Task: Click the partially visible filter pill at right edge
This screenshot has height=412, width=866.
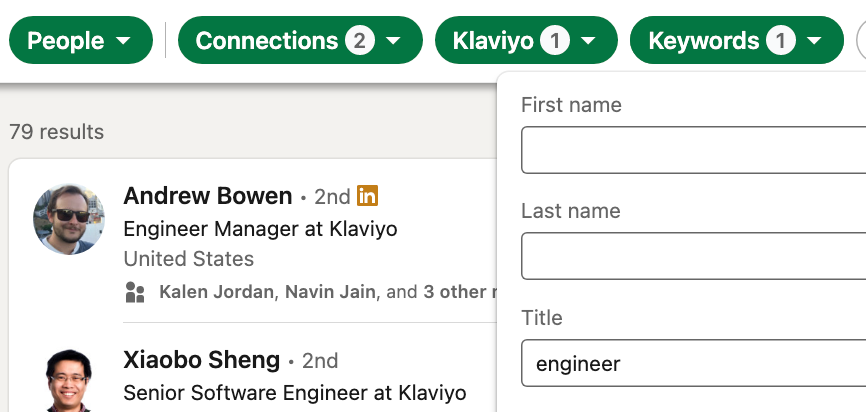Action: (x=861, y=40)
